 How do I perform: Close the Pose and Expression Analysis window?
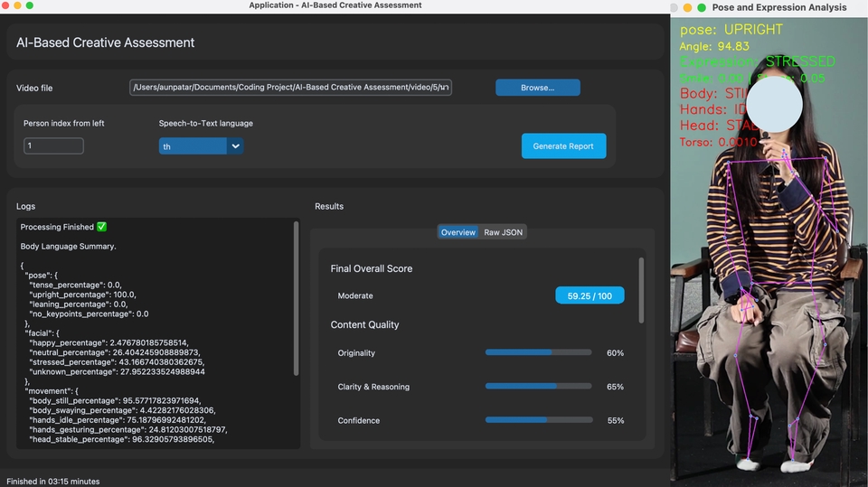click(x=675, y=7)
